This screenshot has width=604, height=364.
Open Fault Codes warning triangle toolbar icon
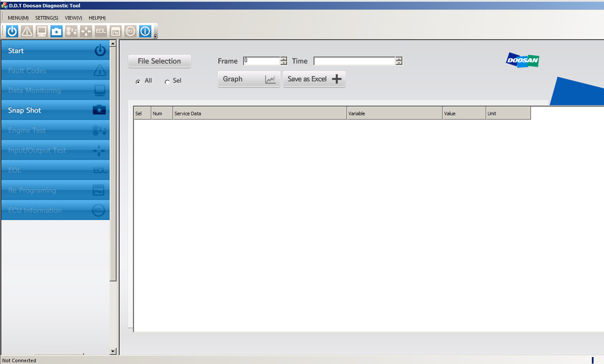click(x=27, y=31)
